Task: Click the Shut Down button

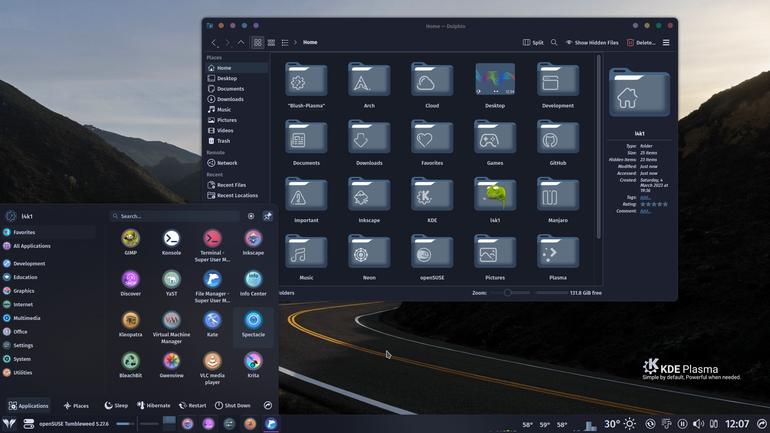Action: pyautogui.click(x=233, y=406)
